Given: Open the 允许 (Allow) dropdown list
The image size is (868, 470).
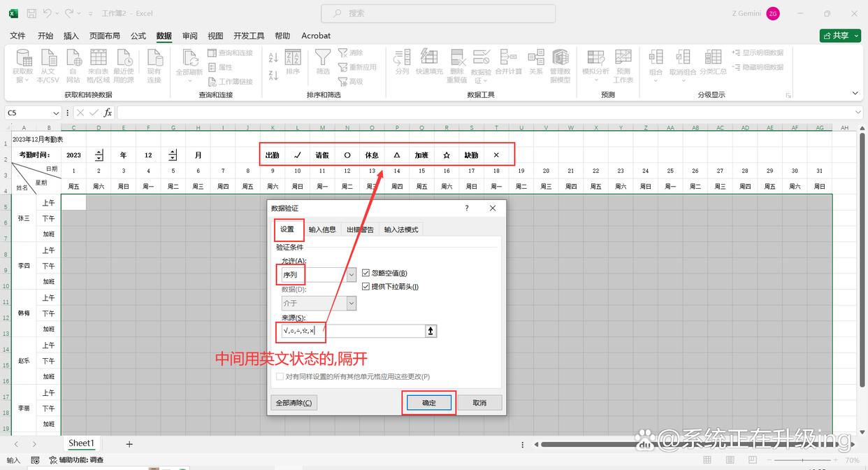Looking at the screenshot, I should coord(352,275).
